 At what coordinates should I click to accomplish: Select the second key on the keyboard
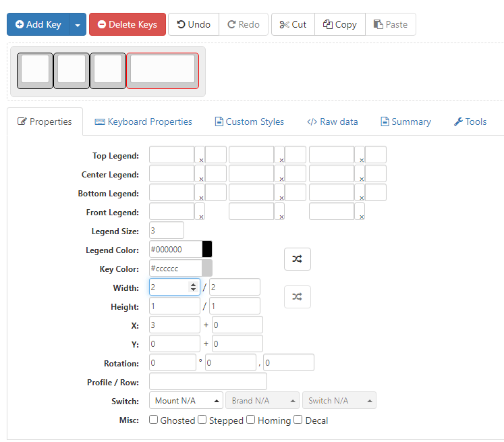click(72, 71)
